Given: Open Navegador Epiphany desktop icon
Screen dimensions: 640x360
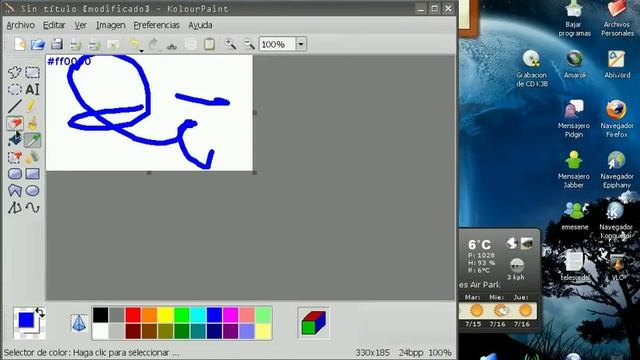Looking at the screenshot, I should pos(617,169).
